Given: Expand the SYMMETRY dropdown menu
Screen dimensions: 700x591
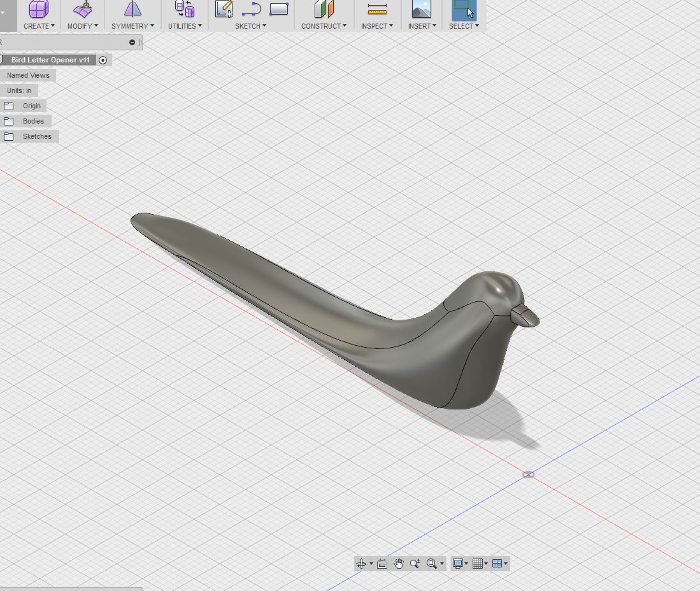Looking at the screenshot, I should coord(132,26).
